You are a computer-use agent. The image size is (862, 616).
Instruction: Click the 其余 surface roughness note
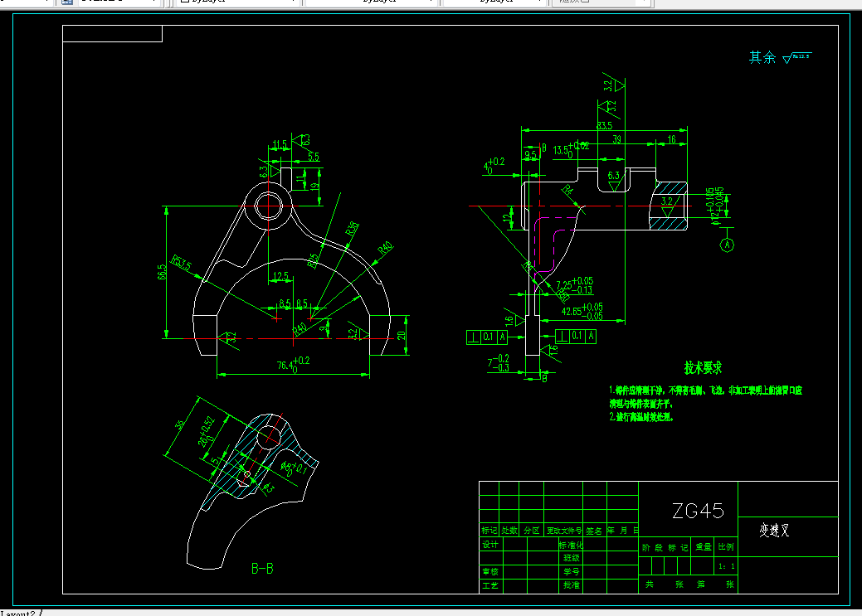pyautogui.click(x=780, y=57)
